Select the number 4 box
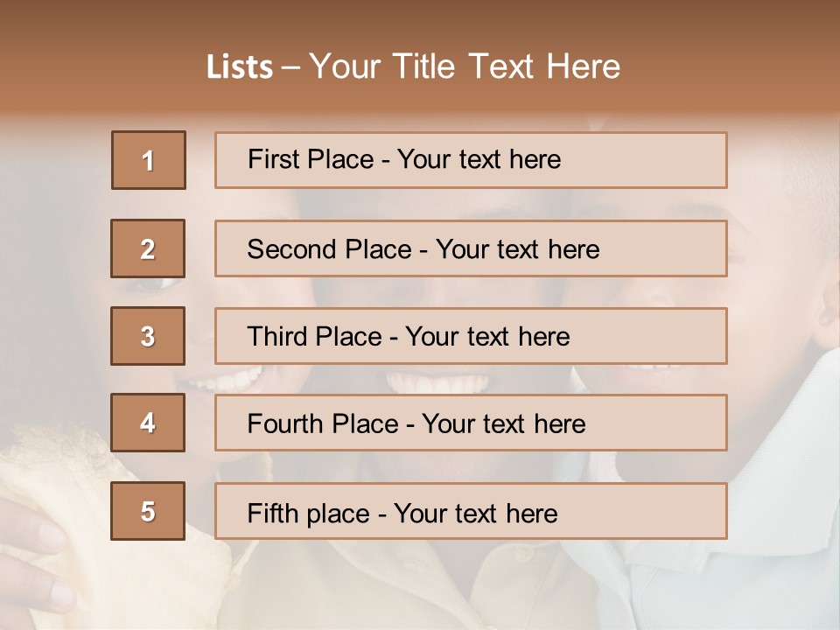840x630 pixels. coord(148,423)
